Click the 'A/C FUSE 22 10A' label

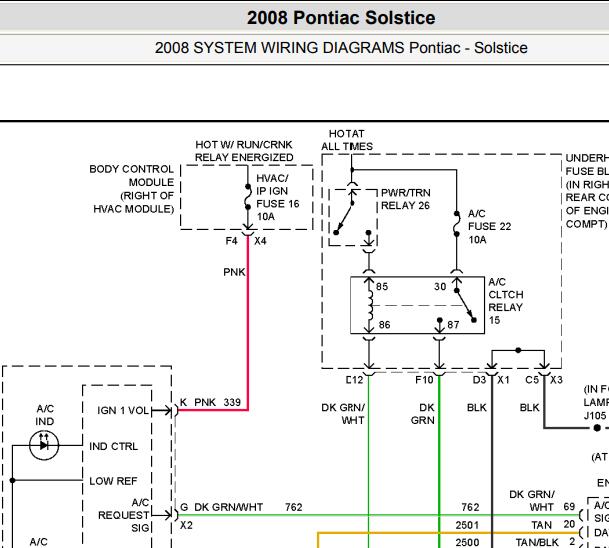pyautogui.click(x=489, y=226)
